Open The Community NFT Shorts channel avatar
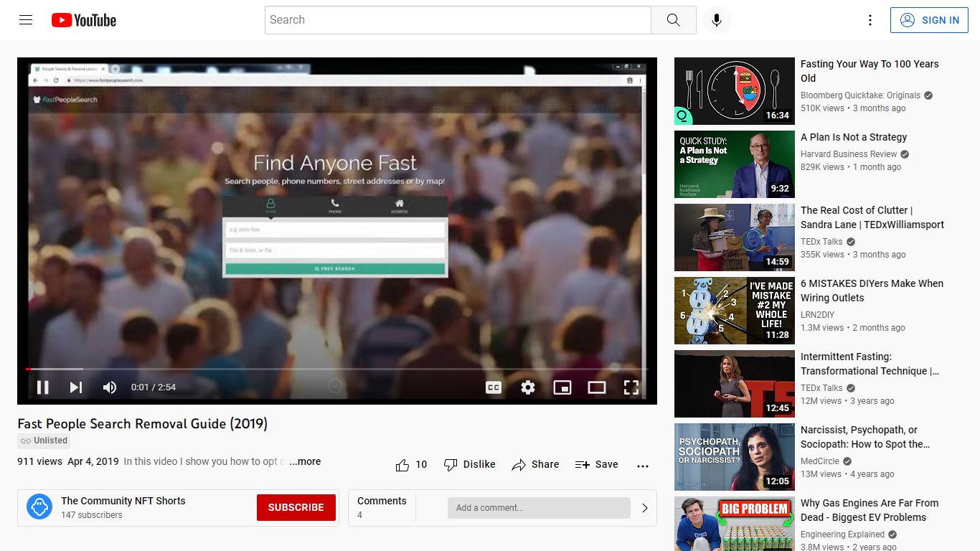Screen dimensions: 980x551 [39, 507]
